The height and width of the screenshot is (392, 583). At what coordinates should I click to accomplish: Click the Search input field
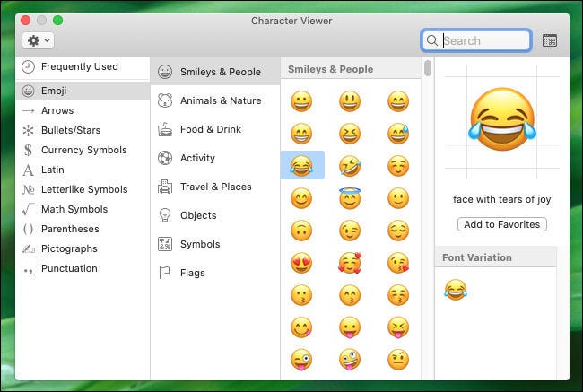click(x=476, y=40)
